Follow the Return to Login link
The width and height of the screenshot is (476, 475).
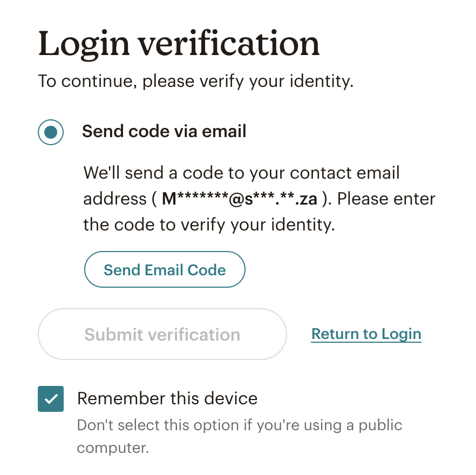coord(366,334)
